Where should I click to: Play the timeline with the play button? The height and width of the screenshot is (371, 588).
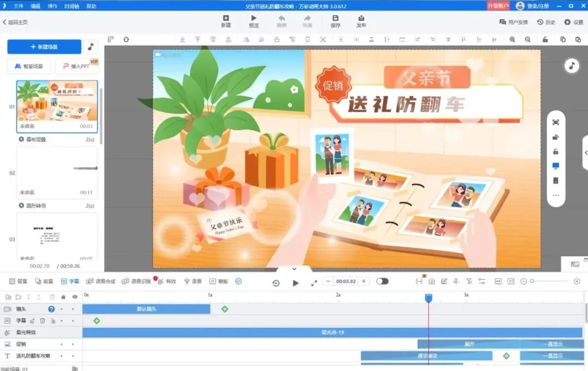pyautogui.click(x=296, y=283)
